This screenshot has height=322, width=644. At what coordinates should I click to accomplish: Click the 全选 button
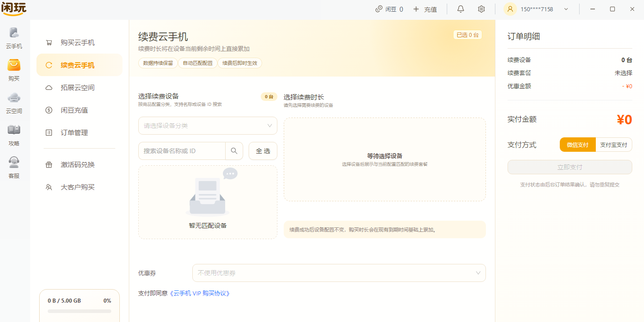click(263, 151)
